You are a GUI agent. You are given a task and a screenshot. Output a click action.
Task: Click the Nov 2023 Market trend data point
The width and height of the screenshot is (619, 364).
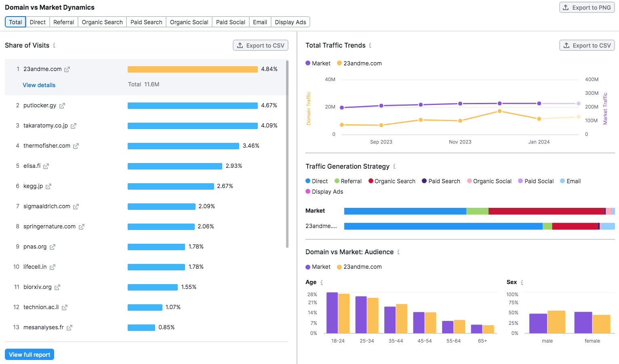(x=460, y=104)
